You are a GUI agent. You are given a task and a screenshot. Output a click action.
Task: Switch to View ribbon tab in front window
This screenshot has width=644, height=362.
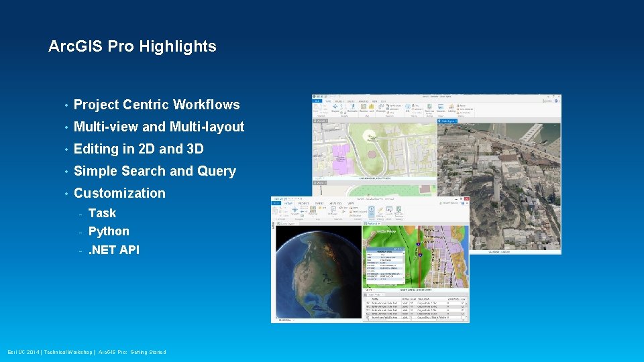351,203
